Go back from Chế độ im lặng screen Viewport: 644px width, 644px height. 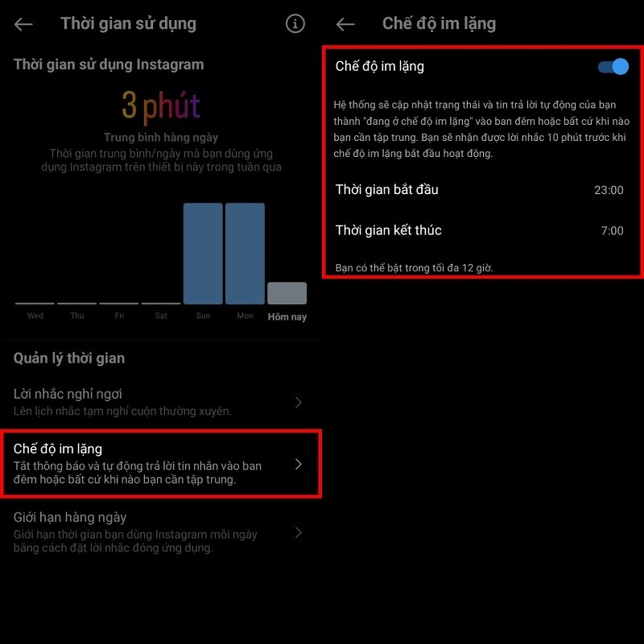coord(345,24)
